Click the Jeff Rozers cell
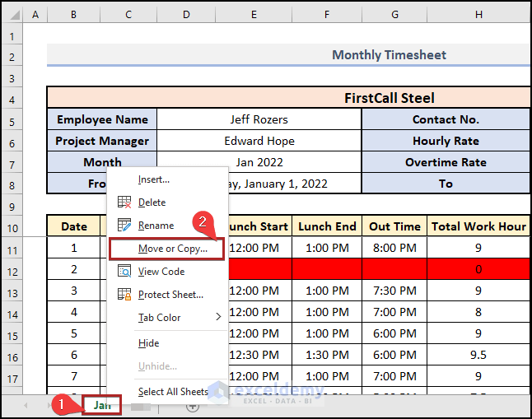This screenshot has width=532, height=419. pos(259,119)
